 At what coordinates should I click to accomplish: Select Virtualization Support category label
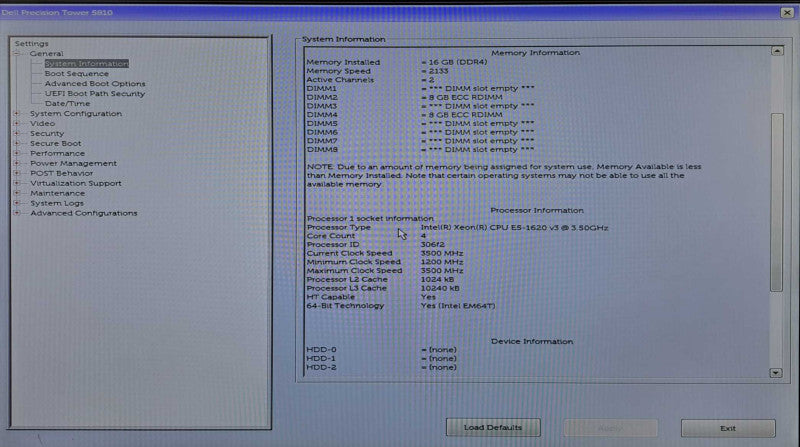pos(76,183)
